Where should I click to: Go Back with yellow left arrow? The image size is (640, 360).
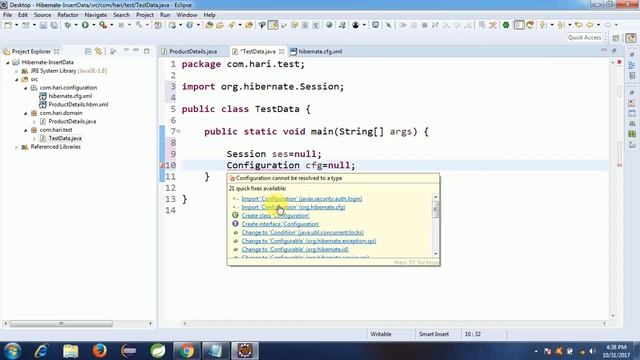[590, 25]
